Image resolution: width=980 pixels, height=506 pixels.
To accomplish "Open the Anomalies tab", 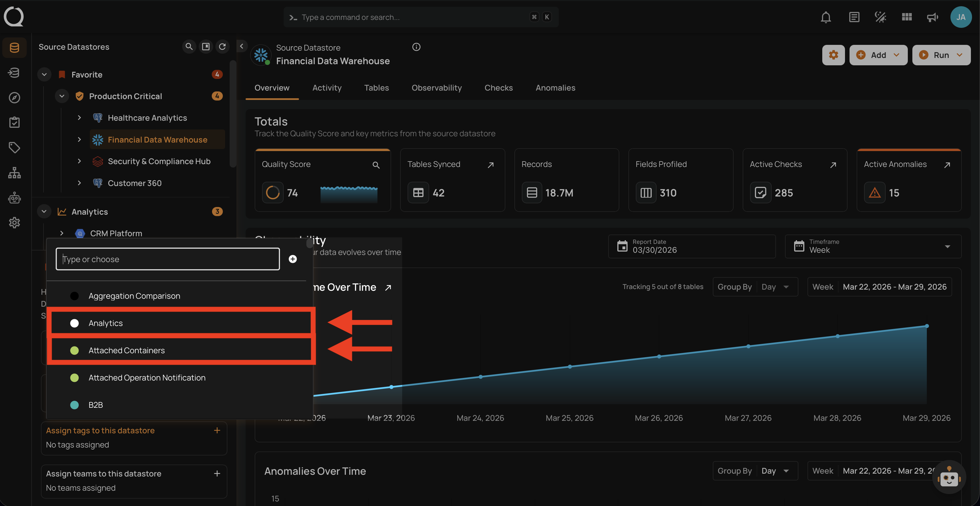I will [555, 88].
